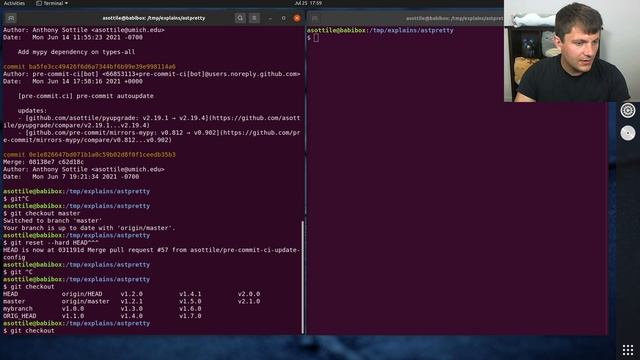This screenshot has height=360, width=640.
Task: Click the mirrors-mypy compare URL line
Action: pyautogui.click(x=152, y=136)
